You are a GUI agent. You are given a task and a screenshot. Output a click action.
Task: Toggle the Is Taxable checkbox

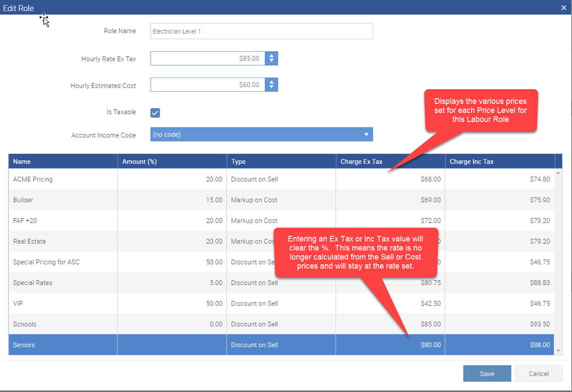[x=155, y=112]
